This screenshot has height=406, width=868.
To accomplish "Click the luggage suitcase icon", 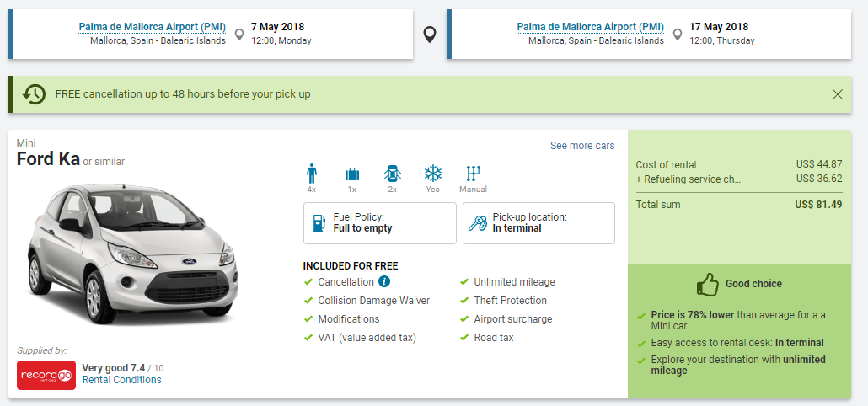I will click(352, 174).
